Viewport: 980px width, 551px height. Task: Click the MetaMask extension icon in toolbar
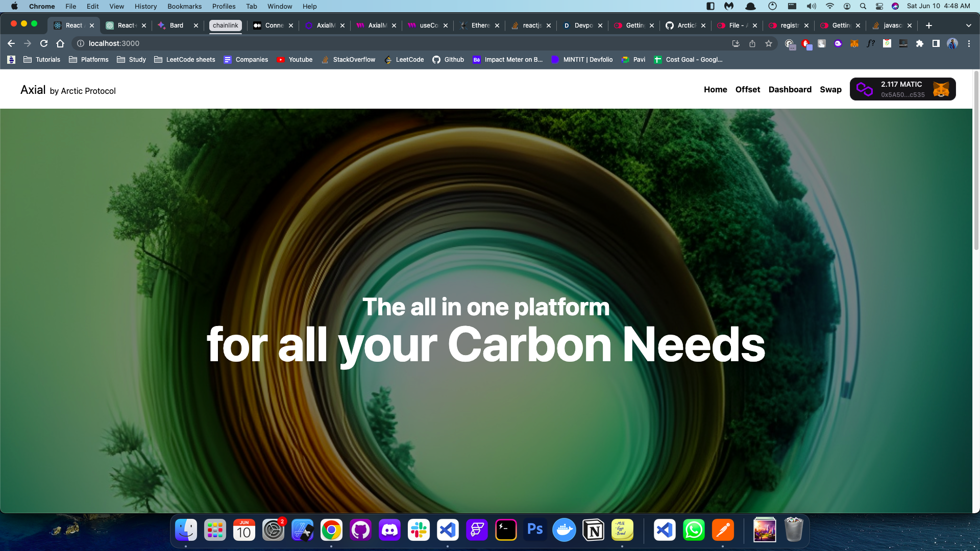pyautogui.click(x=854, y=43)
